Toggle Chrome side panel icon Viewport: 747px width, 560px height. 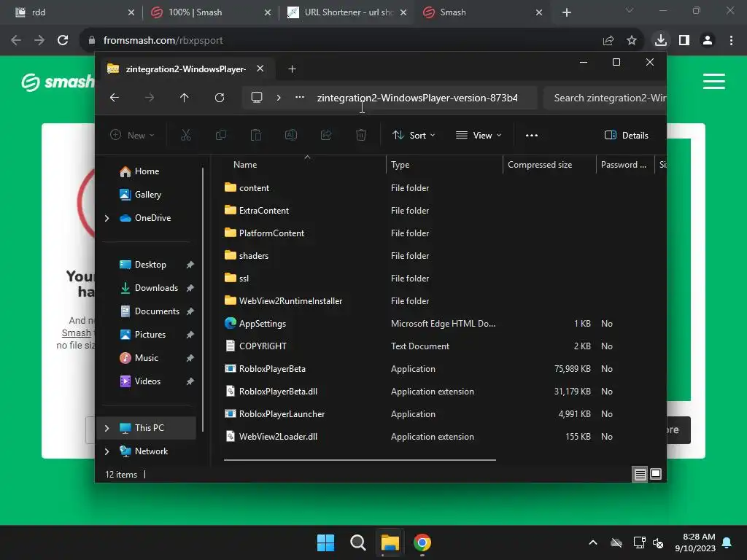(x=684, y=41)
